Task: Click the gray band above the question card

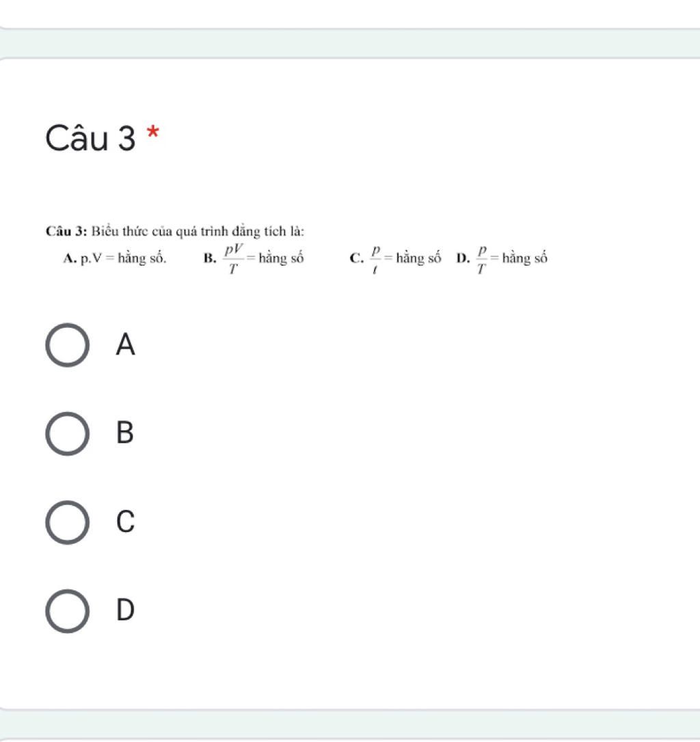Action: [350, 44]
